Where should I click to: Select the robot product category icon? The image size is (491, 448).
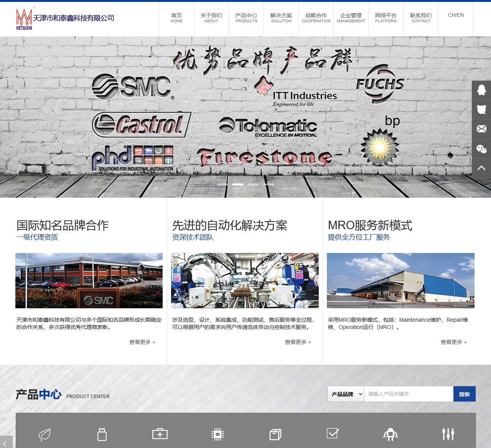tap(390, 434)
